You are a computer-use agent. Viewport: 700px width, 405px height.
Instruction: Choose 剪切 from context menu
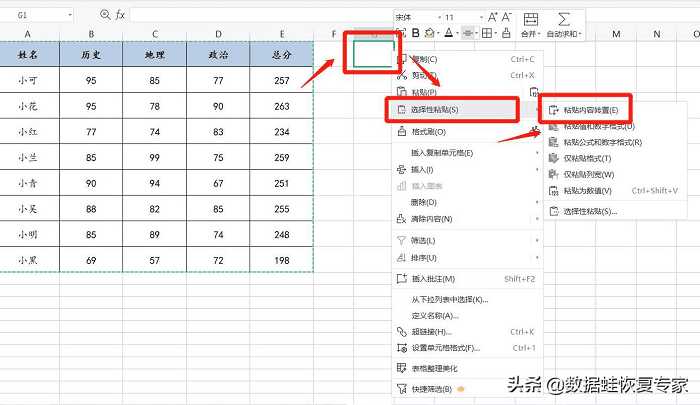(x=467, y=75)
